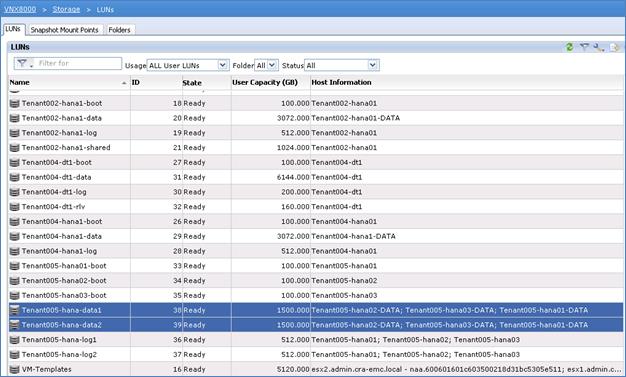Click the LUN icon for Tenant004-hana1-log
The image size is (626, 377).
click(14, 251)
